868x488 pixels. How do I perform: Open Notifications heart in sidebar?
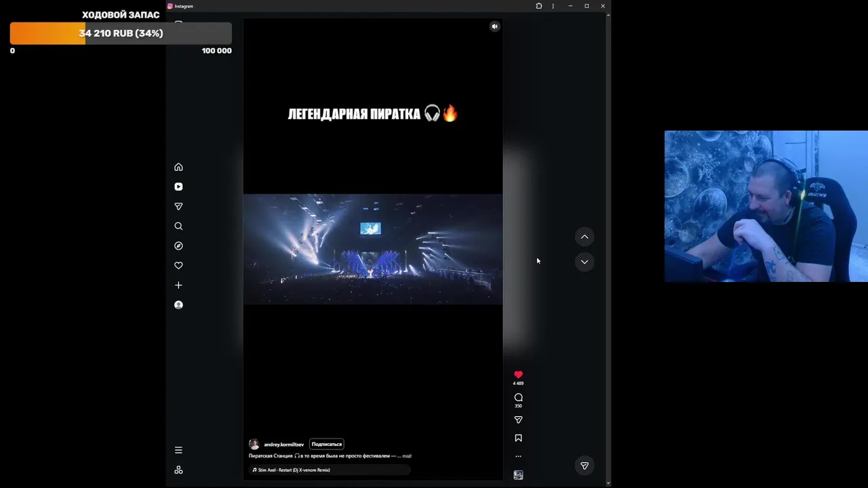point(178,265)
